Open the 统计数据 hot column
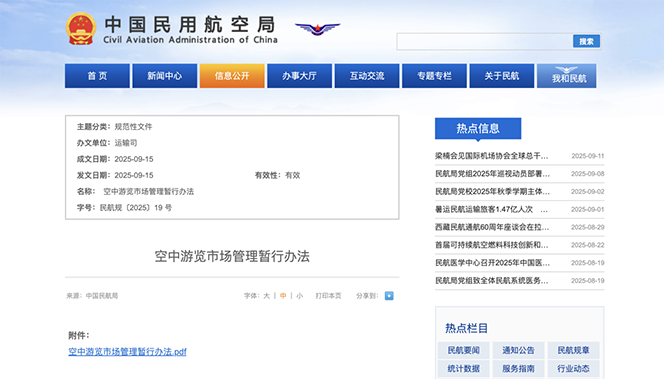This screenshot has height=379, width=664. (x=464, y=368)
